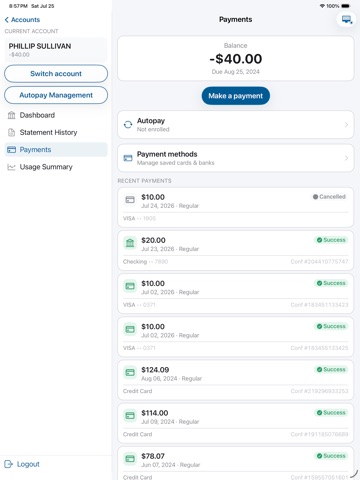Click the RECENT PAYMENTS heading
The height and width of the screenshot is (480, 360).
(144, 181)
